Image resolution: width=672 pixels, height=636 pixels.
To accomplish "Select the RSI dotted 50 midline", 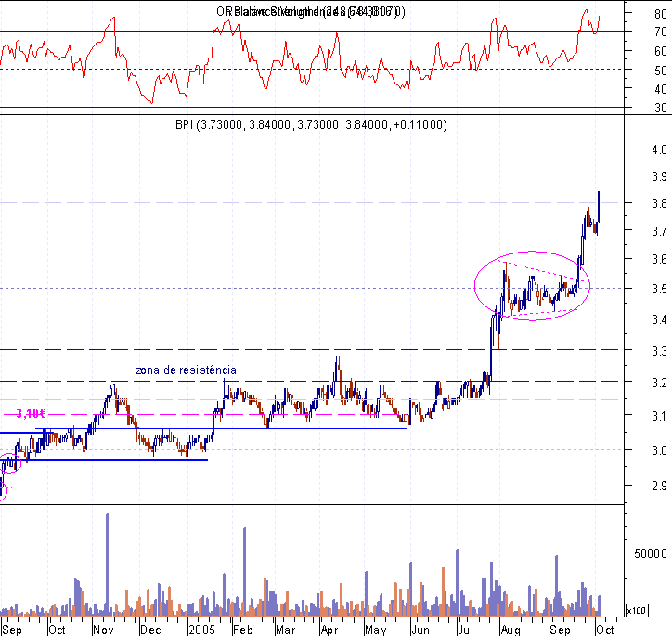I will point(311,69).
